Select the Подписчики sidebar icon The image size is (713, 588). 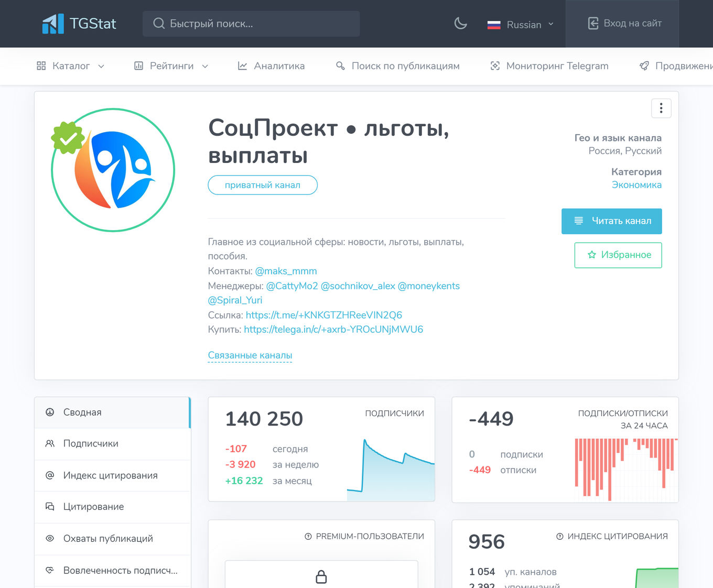[x=49, y=443]
